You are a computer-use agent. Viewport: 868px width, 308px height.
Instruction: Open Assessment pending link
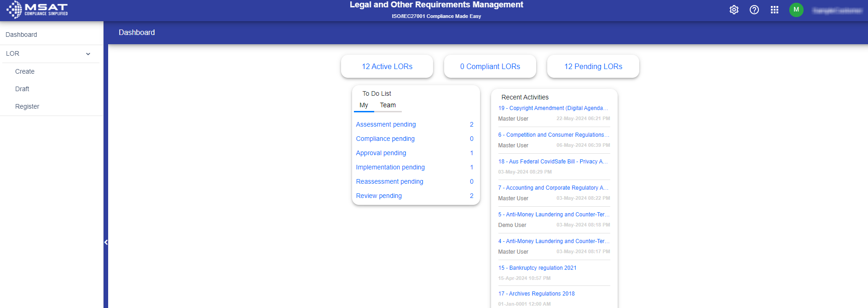pos(386,124)
